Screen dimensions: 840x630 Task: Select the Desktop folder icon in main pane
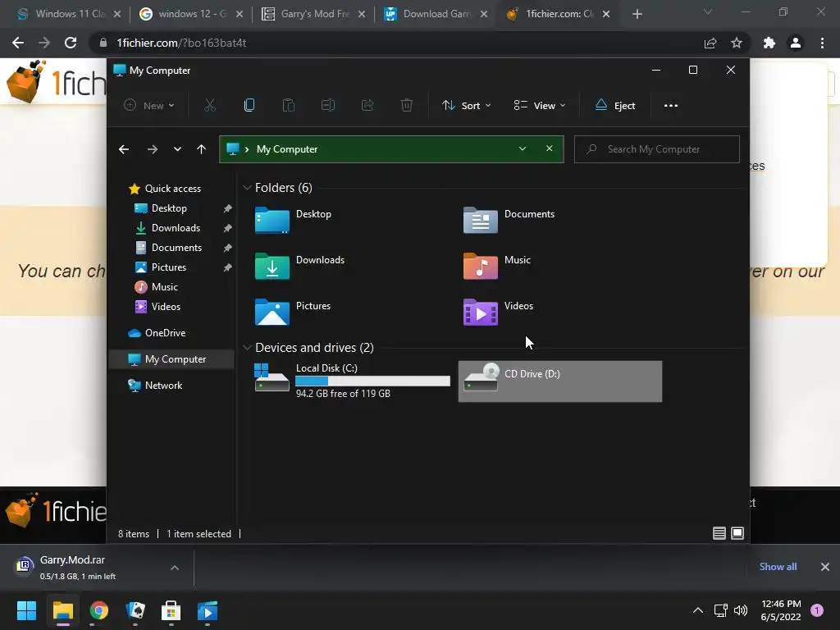[272, 220]
